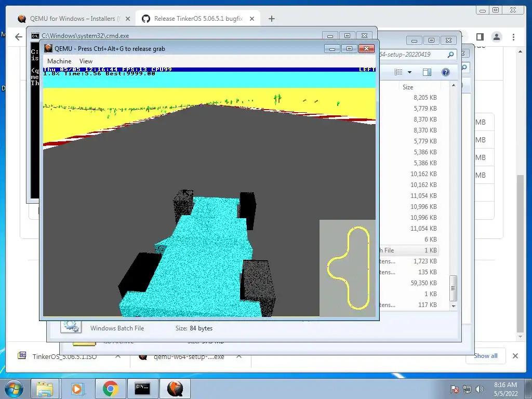Maximize the QEMU window

349,48
